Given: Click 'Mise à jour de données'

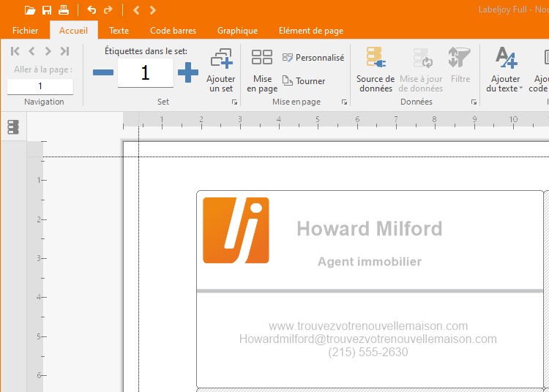Looking at the screenshot, I should [421, 70].
